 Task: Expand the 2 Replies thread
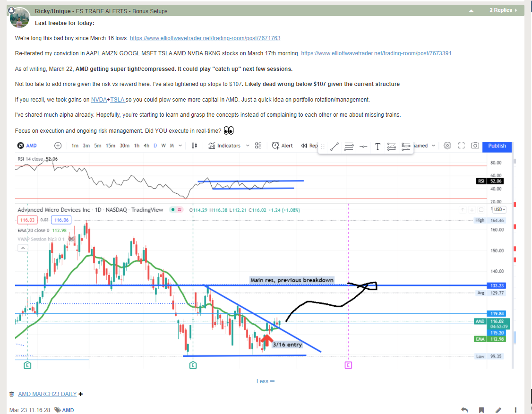tap(503, 10)
